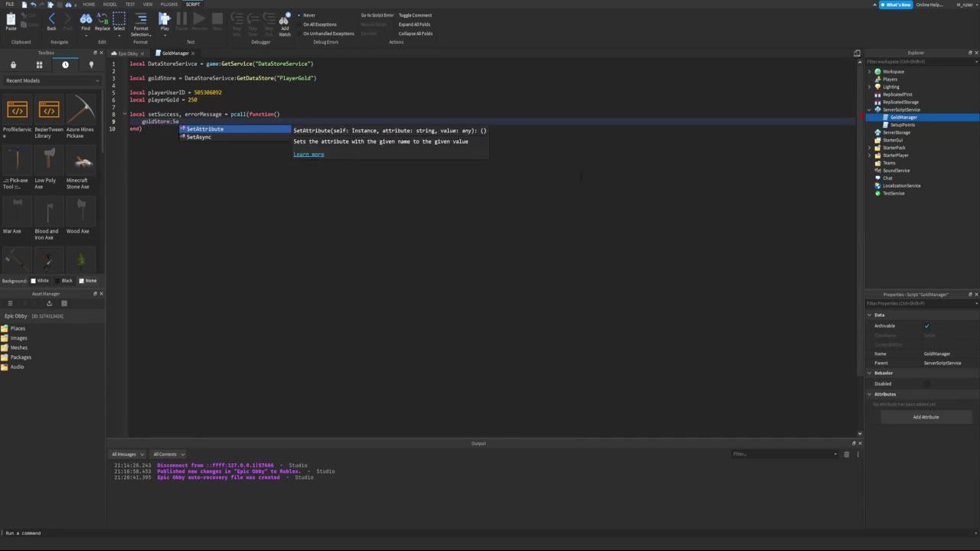Click Collapse All Folds
980x551 pixels.
[416, 34]
